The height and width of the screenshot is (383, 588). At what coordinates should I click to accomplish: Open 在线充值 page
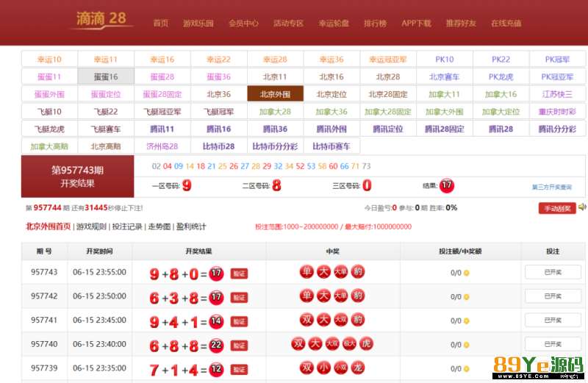click(506, 24)
